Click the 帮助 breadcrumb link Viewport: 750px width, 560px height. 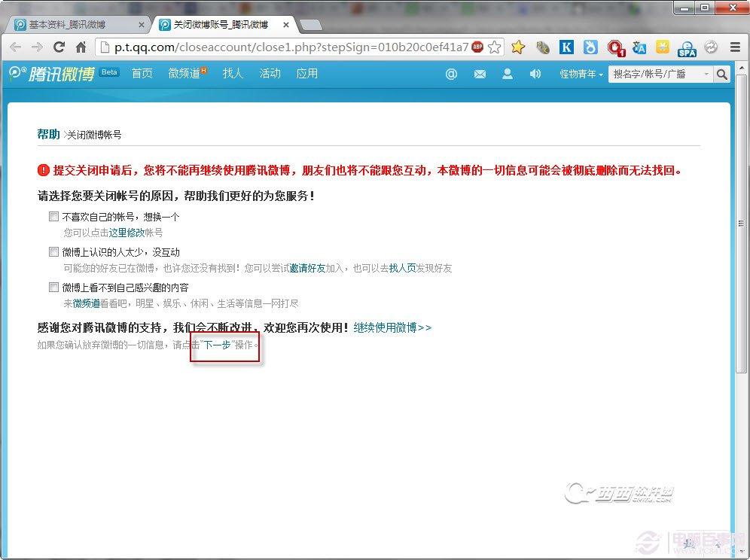(x=48, y=134)
